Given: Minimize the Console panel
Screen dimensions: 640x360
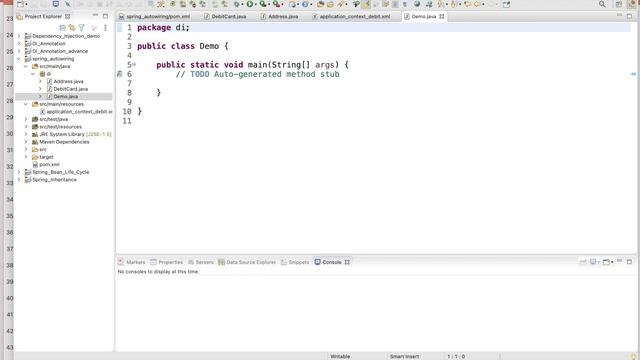Looking at the screenshot, I should point(620,261).
